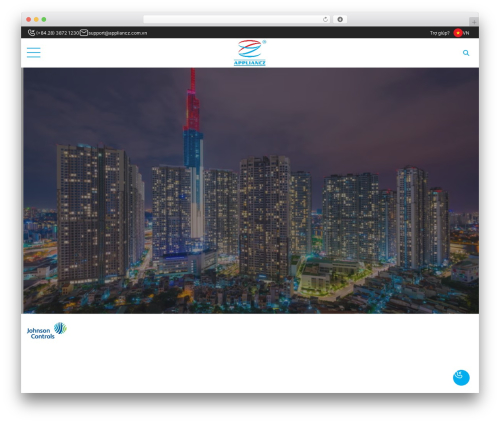Minimize the browser window with the yellow button
The image size is (500, 423).
coord(36,19)
